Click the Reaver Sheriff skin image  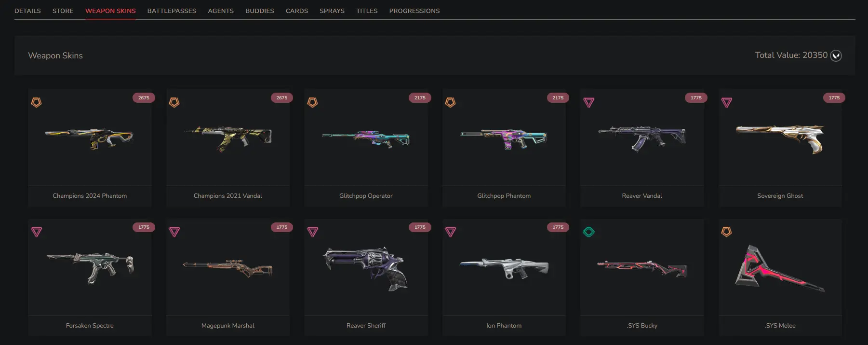pyautogui.click(x=366, y=269)
